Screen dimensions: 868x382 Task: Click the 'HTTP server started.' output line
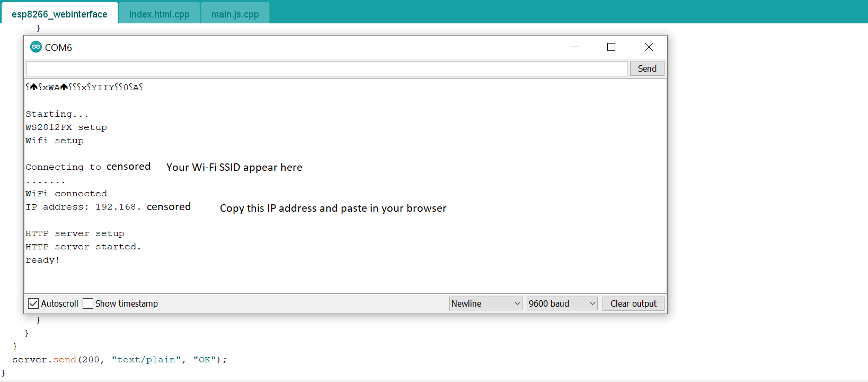(x=83, y=247)
